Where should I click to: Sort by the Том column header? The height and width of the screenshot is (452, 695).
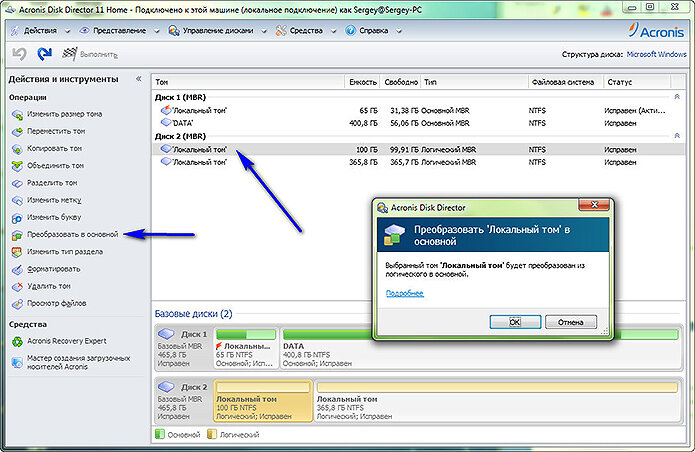coord(248,82)
